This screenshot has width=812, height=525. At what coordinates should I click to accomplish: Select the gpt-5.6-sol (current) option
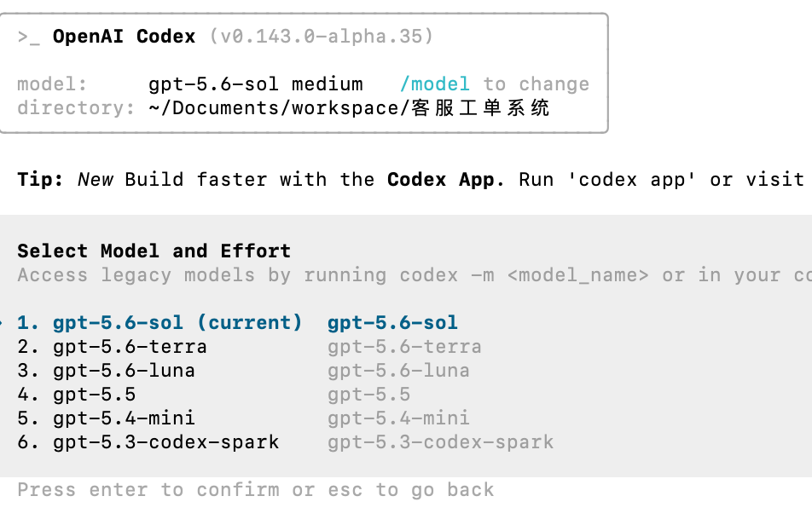[159, 323]
